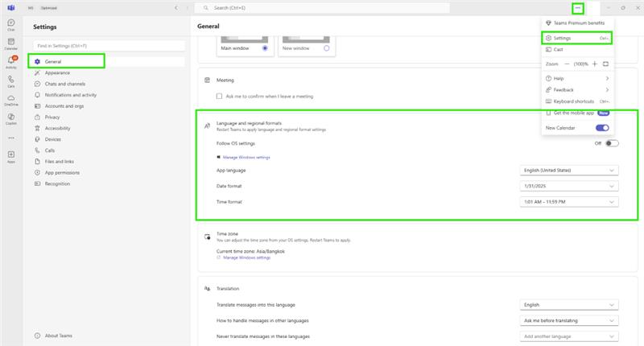The image size is (644, 346).
Task: Open Activity notifications bell icon
Action: (x=11, y=62)
